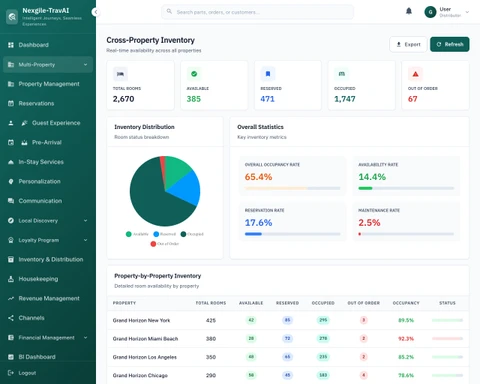Collapse the sidebar with the arrow toggle

click(x=95, y=12)
